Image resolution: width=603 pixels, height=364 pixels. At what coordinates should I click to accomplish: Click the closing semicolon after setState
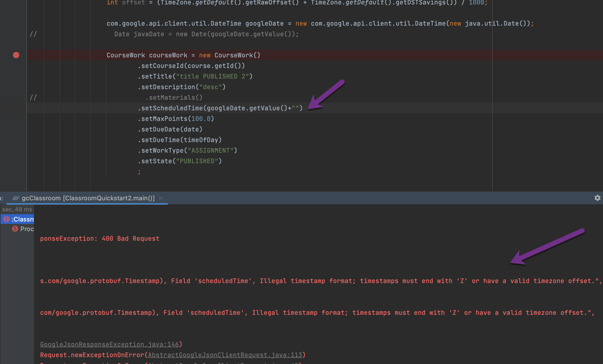(139, 172)
